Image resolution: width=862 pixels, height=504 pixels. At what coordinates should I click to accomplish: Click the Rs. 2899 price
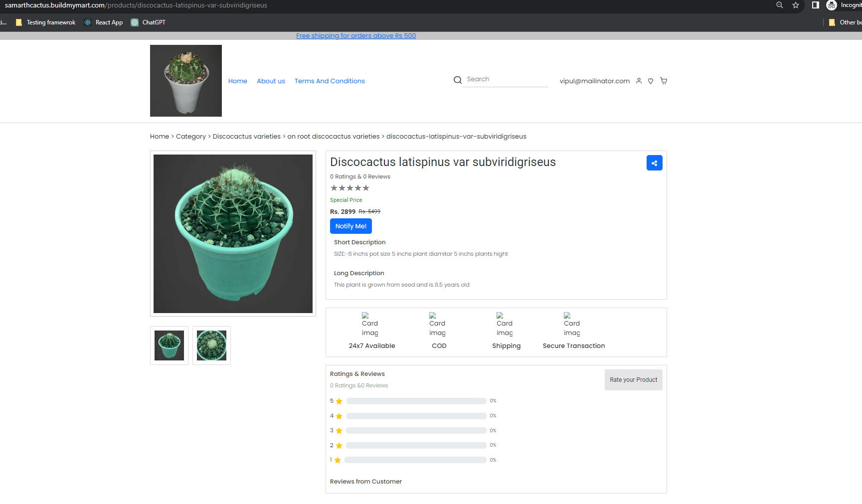pos(343,212)
